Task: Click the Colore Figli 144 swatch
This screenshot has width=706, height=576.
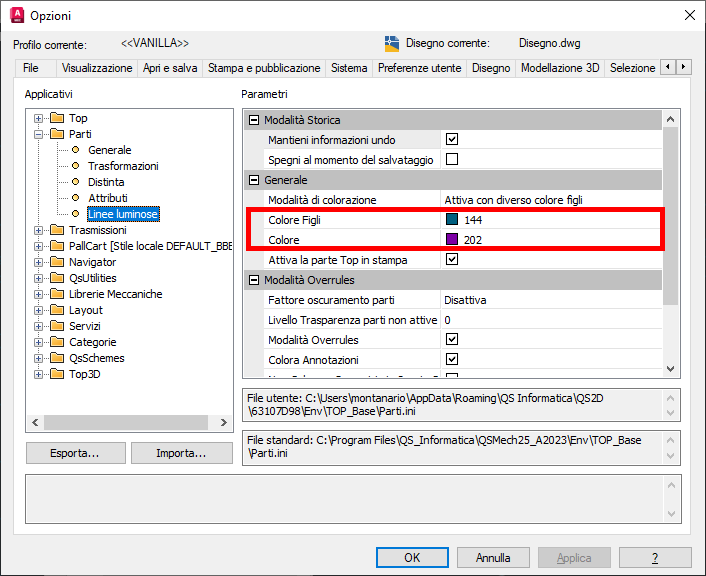Action: coord(452,220)
